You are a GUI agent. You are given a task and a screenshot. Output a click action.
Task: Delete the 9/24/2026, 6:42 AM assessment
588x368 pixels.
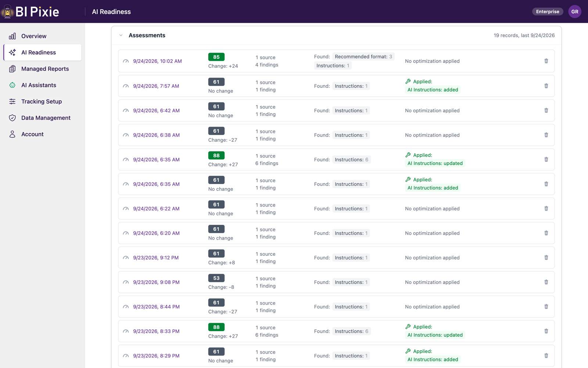[x=546, y=110]
